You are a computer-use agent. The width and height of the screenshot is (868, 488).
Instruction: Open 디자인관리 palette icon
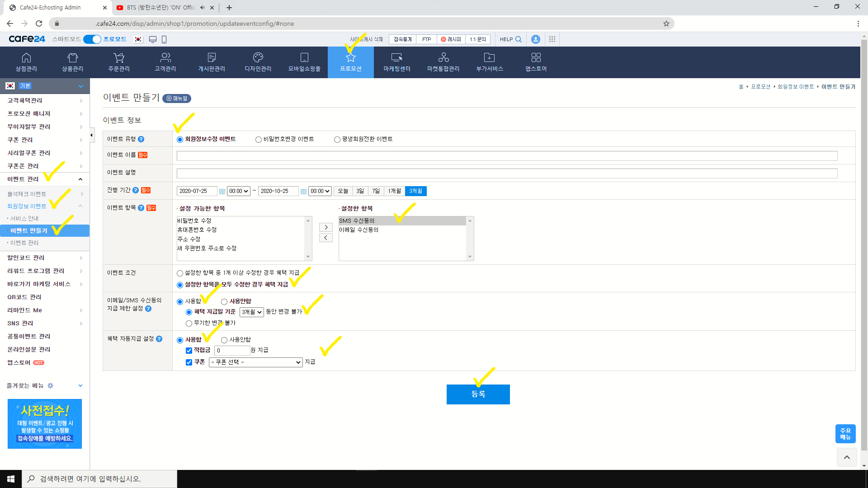click(258, 58)
